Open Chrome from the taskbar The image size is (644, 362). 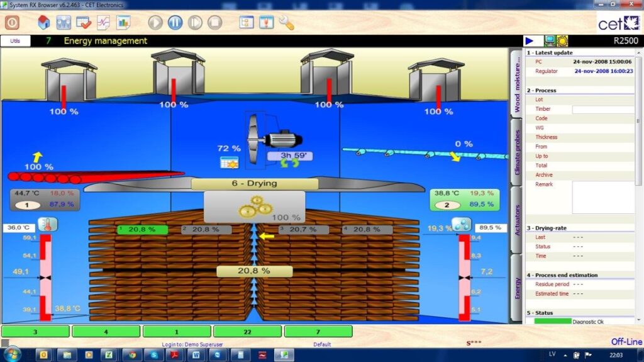[132, 355]
